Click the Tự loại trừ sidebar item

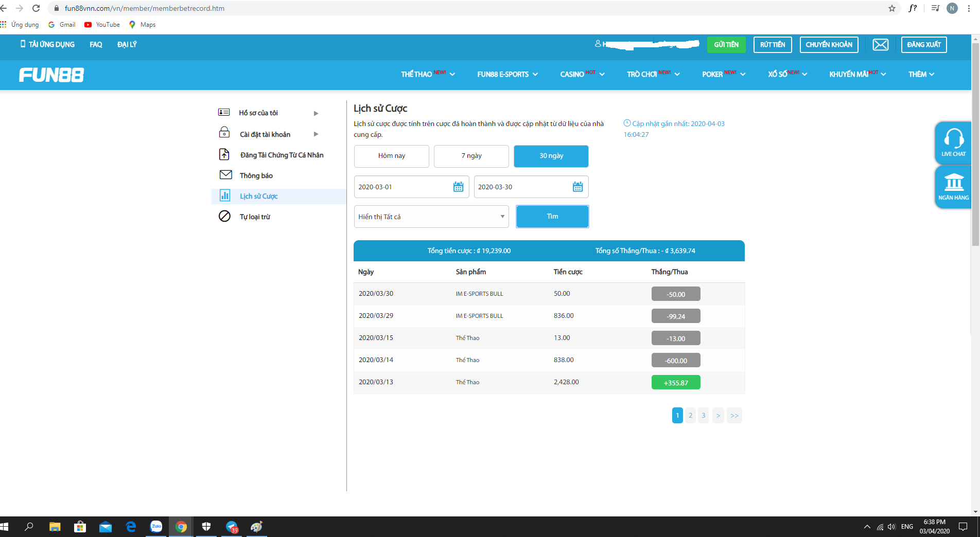coord(255,217)
